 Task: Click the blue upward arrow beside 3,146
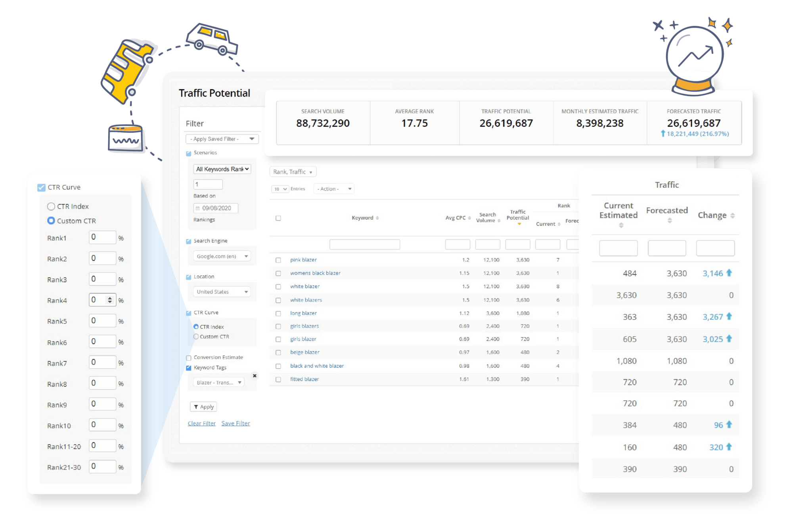coord(729,273)
